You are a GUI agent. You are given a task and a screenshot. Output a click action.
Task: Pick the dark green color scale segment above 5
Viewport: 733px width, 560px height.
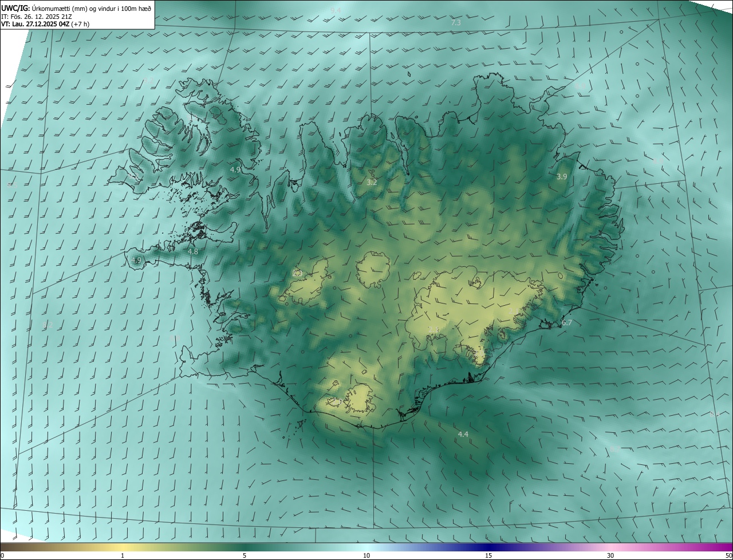(x=245, y=547)
